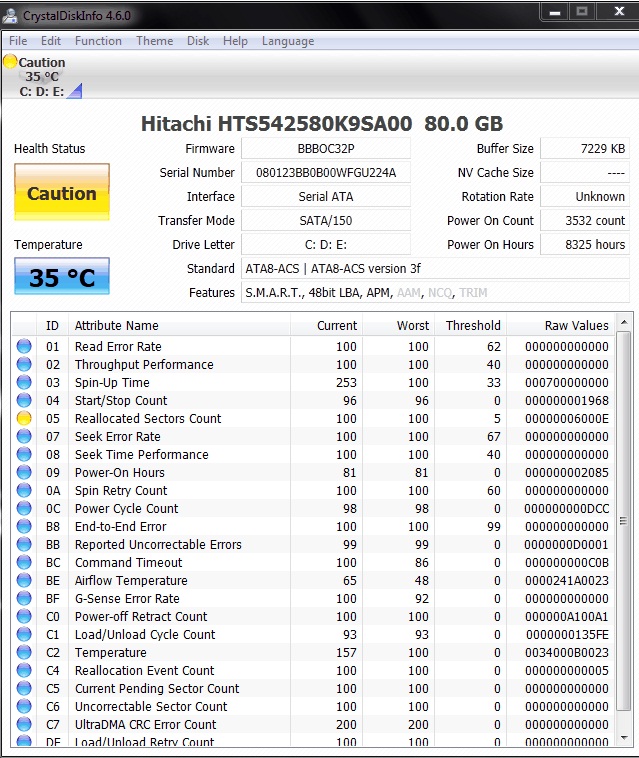Click the attribute list vertical scrollbar thumb
The height and width of the screenshot is (758, 639).
624,521
